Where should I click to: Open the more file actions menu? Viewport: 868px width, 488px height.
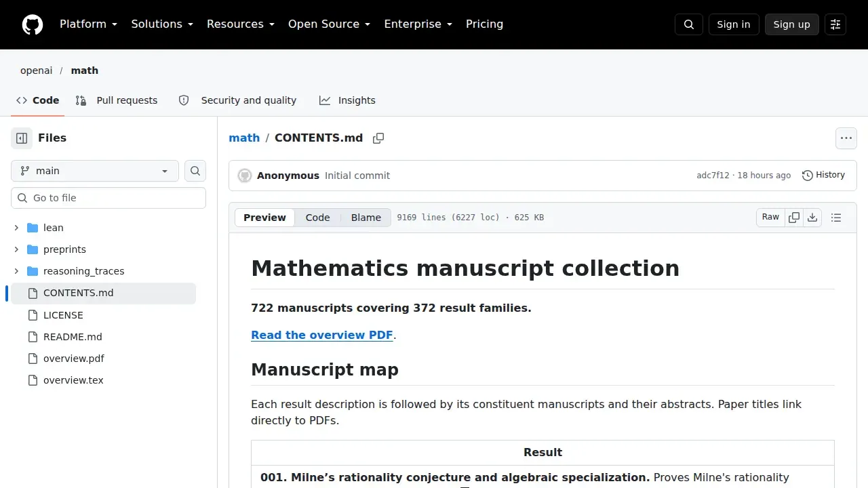pos(846,138)
